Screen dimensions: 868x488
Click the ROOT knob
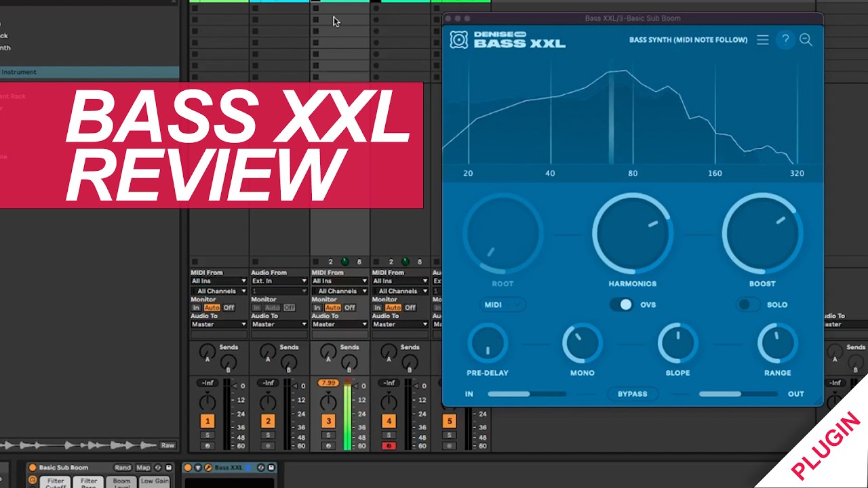pyautogui.click(x=502, y=234)
